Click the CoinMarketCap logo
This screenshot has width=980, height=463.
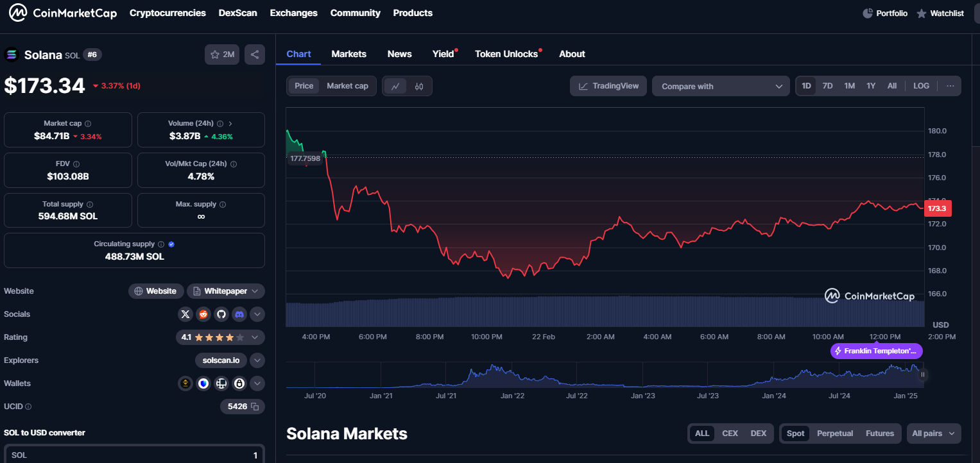point(63,13)
